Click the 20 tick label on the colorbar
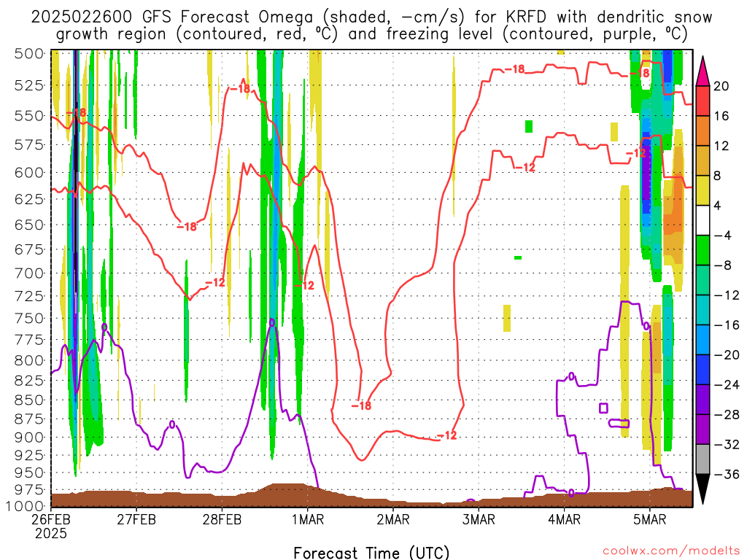Screen dimensions: 747x560 (721, 86)
